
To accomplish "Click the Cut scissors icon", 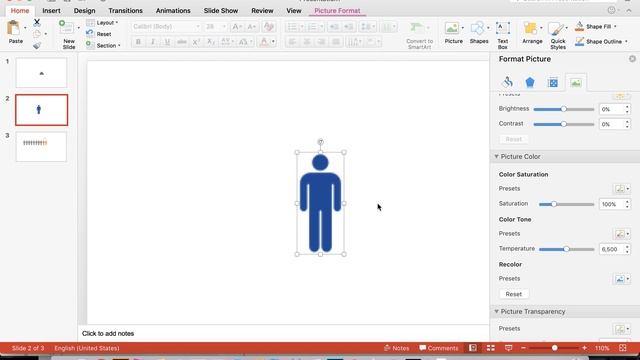I will [x=37, y=22].
